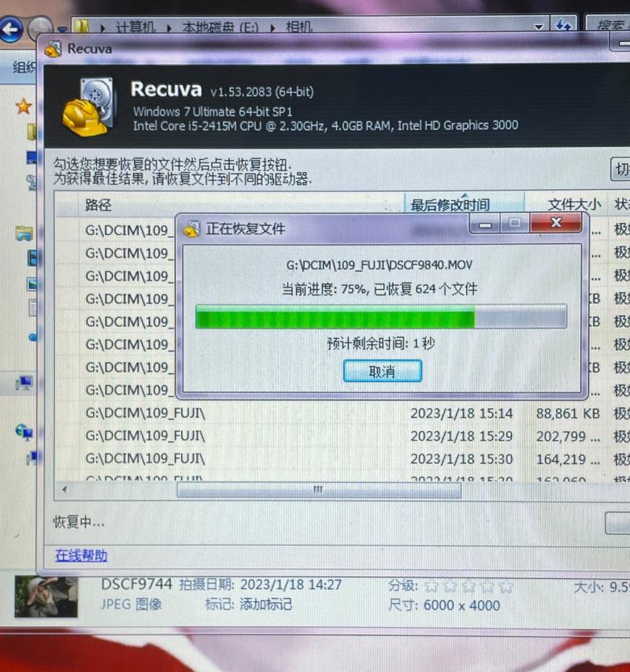Close the 正在恢复文件 dialog
Viewport: 630px width, 672px height.
click(556, 222)
